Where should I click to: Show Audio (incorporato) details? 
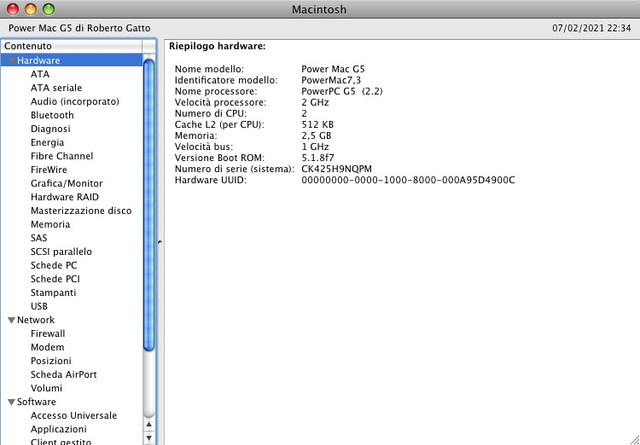(x=75, y=101)
